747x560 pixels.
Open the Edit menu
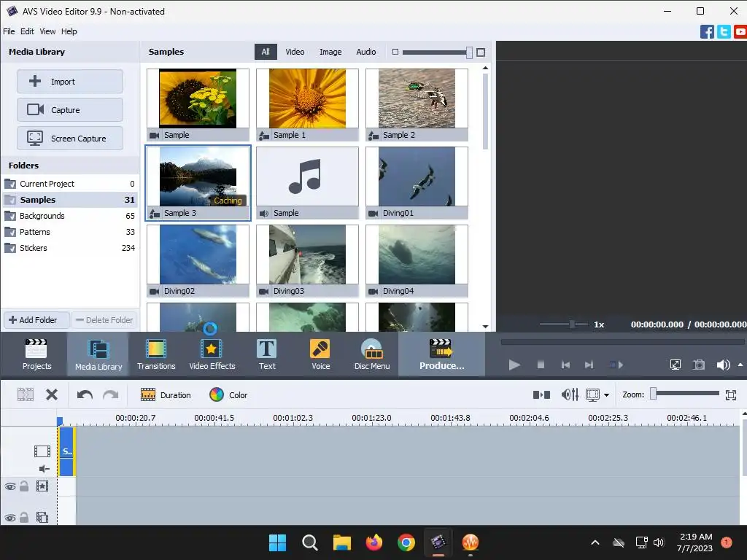tap(27, 31)
